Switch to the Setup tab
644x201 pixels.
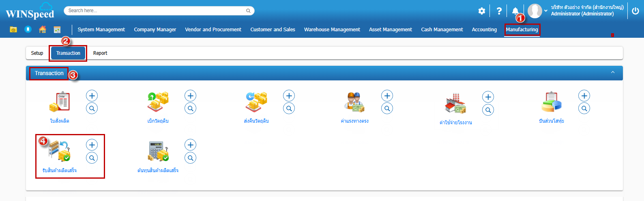point(37,53)
